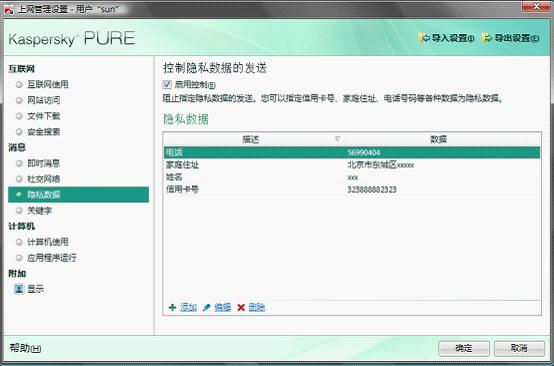Select the 社交网络 radio option
Image resolution: width=554 pixels, height=366 pixels.
19,179
